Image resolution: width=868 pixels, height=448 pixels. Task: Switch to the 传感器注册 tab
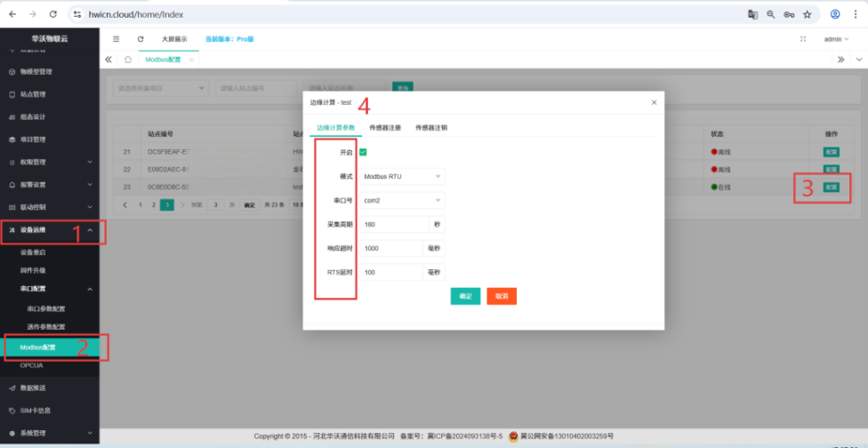385,128
